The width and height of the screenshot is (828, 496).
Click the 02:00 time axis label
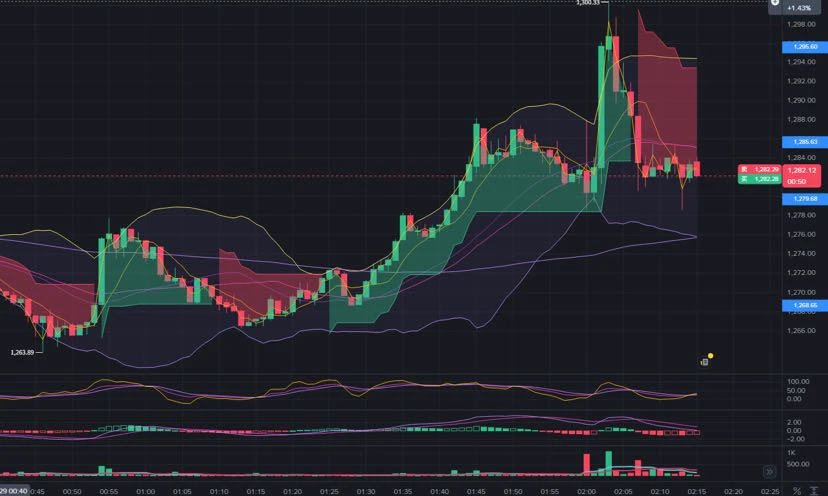tap(586, 491)
